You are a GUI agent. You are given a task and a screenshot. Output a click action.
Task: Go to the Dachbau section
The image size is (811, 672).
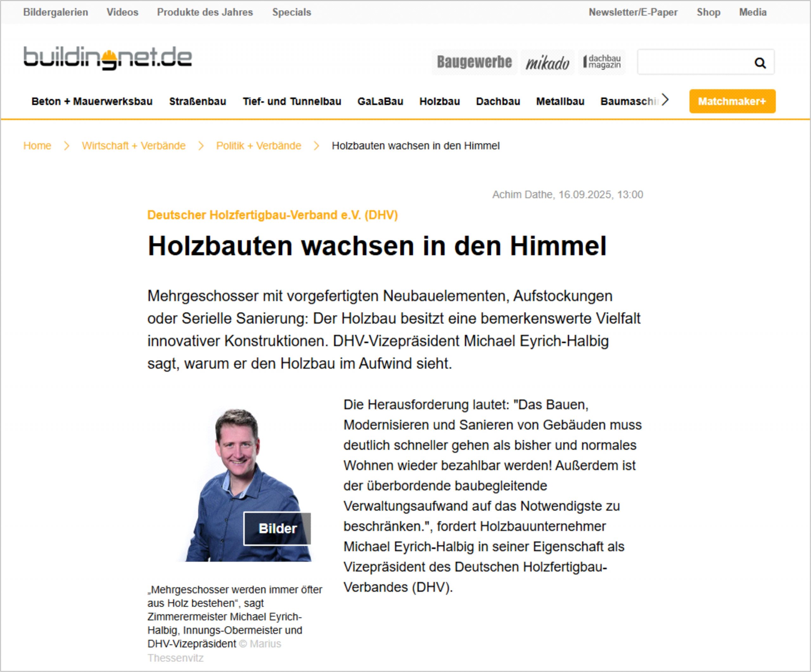point(498,102)
